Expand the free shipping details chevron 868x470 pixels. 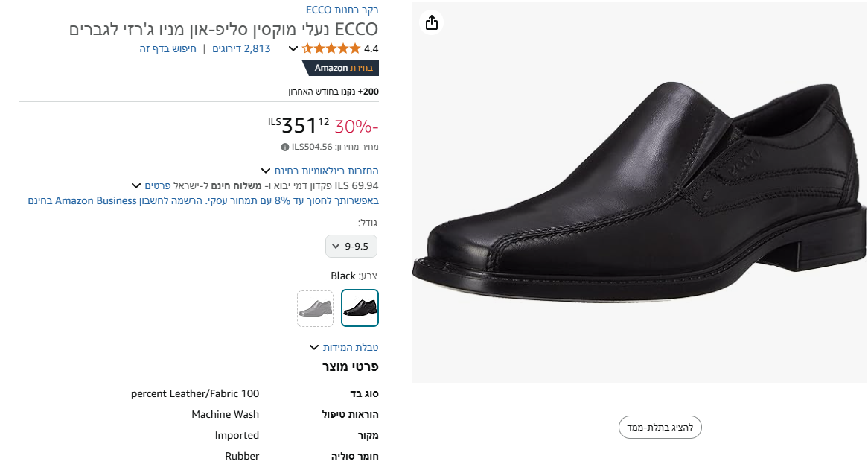[135, 185]
